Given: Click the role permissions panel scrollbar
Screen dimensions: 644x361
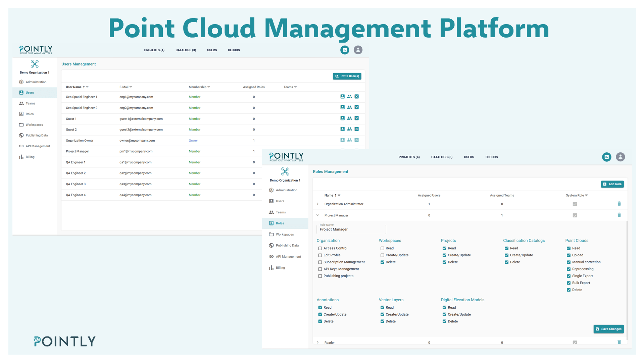Looking at the screenshot, I should (x=627, y=278).
